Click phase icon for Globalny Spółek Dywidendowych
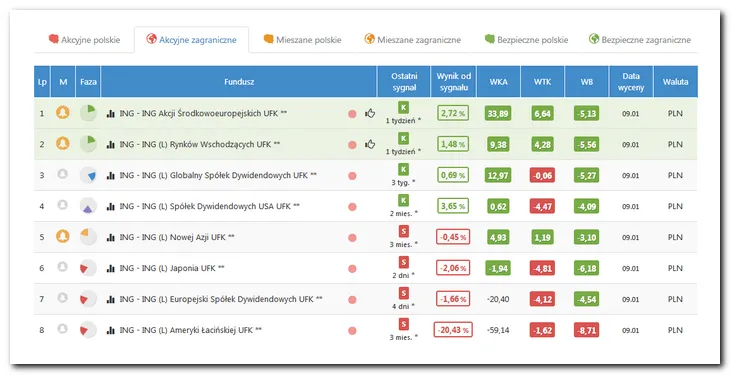This screenshot has width=731, height=375. [x=88, y=175]
